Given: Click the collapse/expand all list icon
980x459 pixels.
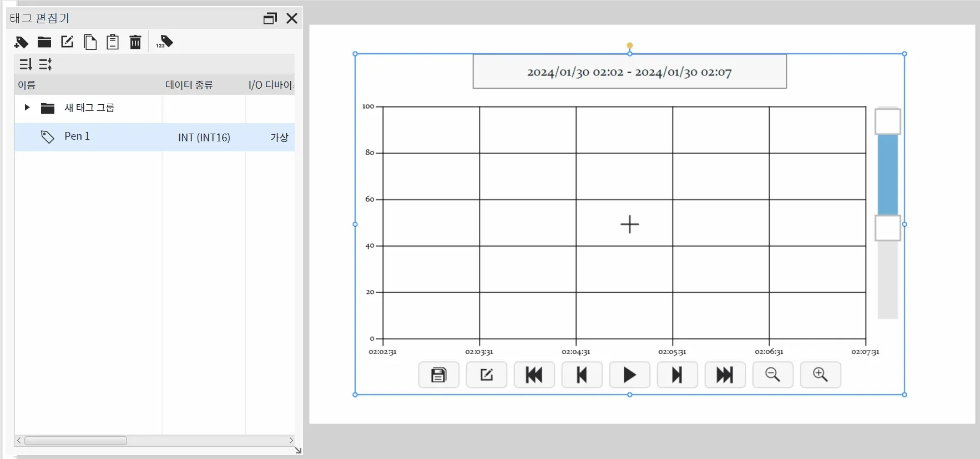Looking at the screenshot, I should [46, 64].
